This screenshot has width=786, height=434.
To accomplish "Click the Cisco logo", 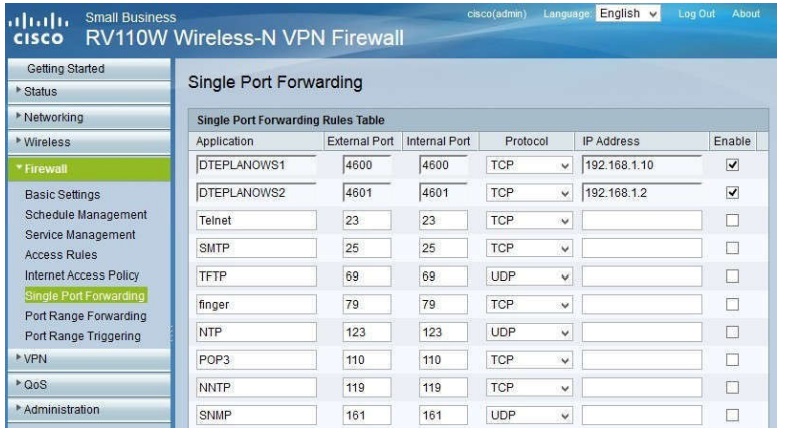I will pos(40,30).
